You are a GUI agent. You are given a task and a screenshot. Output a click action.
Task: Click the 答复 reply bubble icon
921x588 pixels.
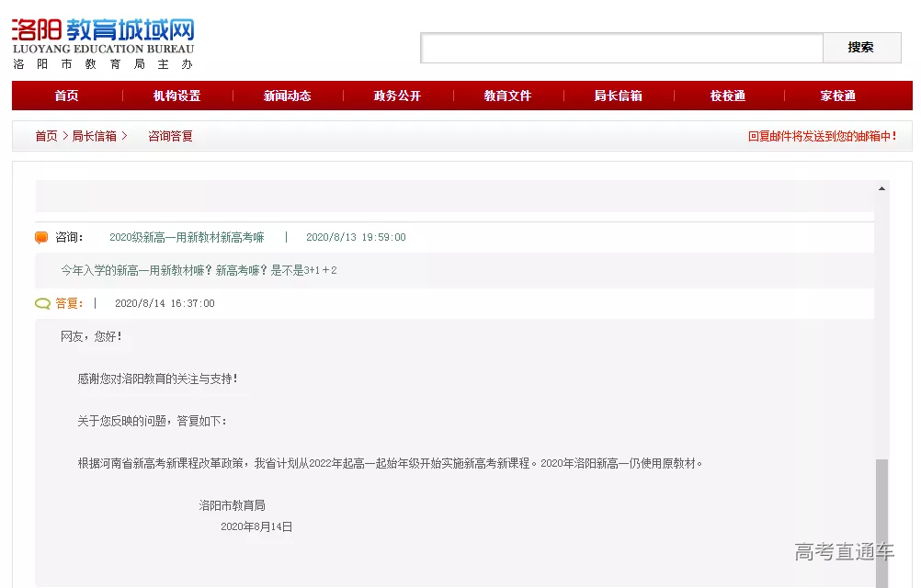42,303
